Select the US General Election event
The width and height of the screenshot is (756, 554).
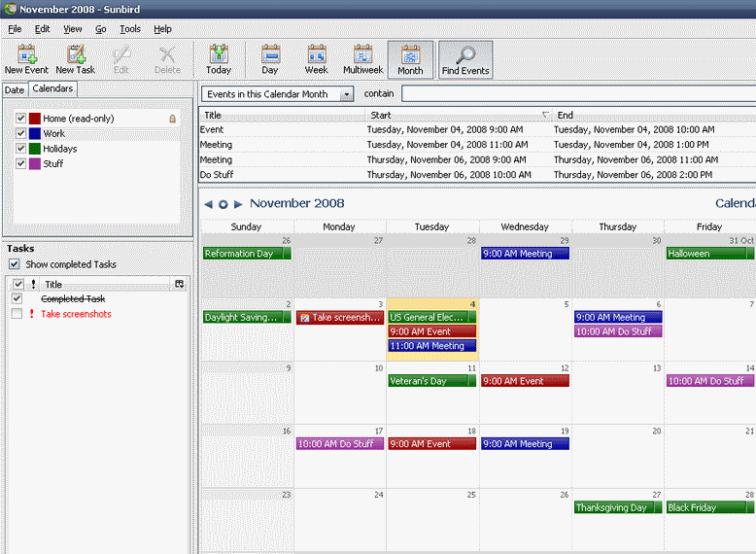click(432, 317)
